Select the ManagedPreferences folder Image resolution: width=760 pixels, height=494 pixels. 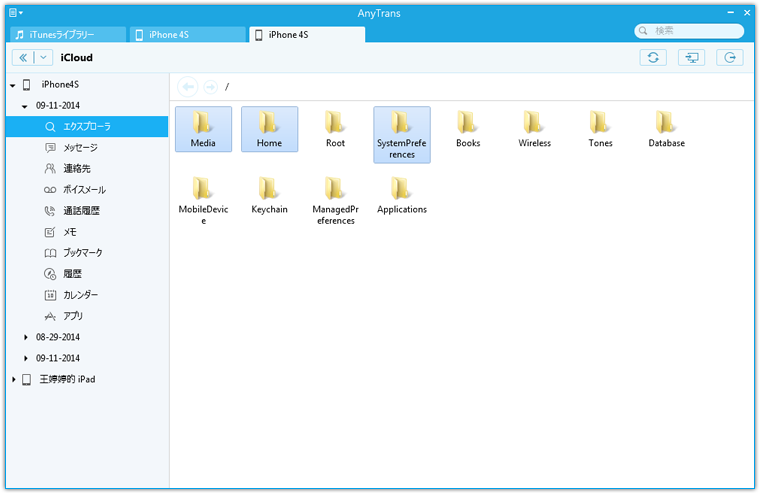(335, 201)
